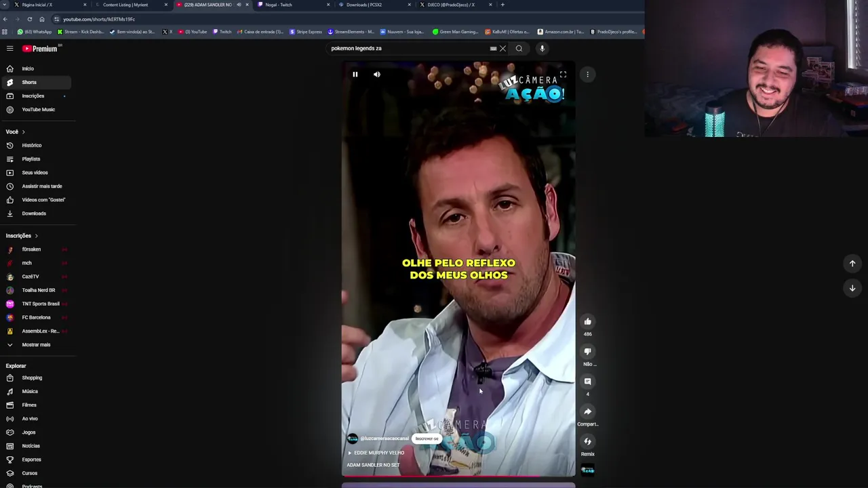Go to previous Short with up arrow
This screenshot has height=488, width=868.
[x=852, y=264]
